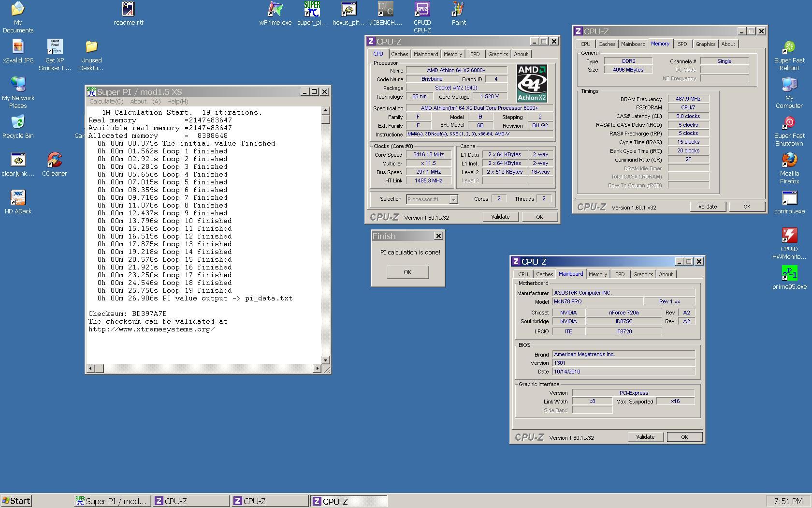Open Get XP Smoker Pro shortcut
The width and height of the screenshot is (812, 508).
pyautogui.click(x=55, y=55)
